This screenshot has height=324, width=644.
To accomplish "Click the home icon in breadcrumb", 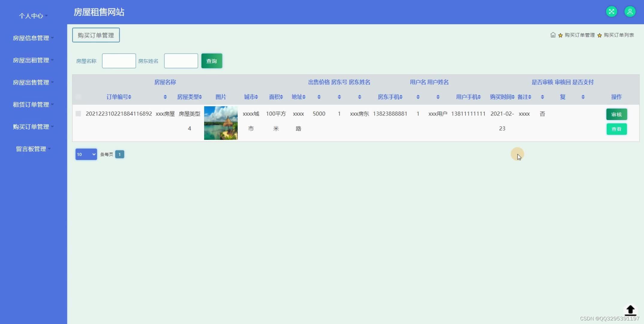I will 553,35.
